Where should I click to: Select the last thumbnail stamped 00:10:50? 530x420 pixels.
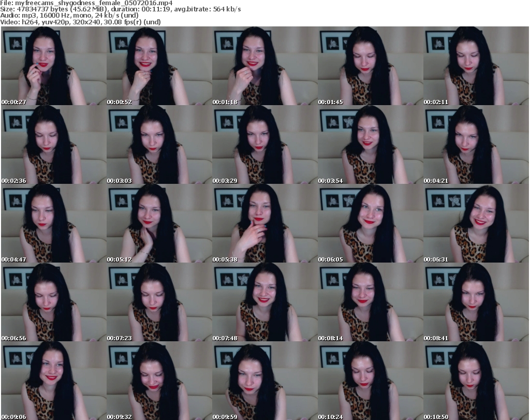(x=476, y=381)
